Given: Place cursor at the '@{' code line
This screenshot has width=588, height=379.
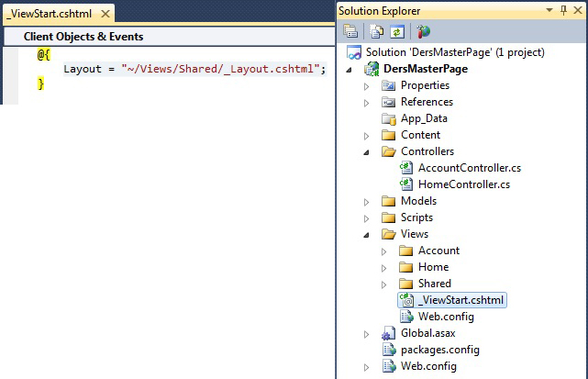Looking at the screenshot, I should point(43,55).
